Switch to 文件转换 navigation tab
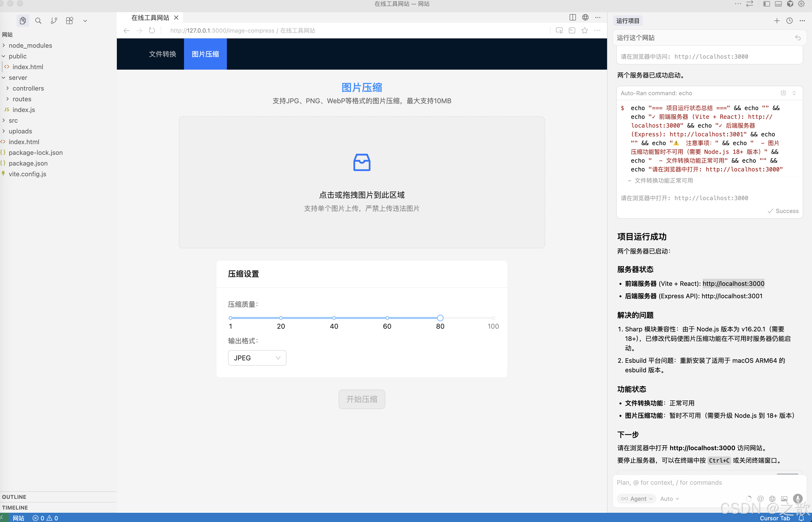This screenshot has width=812, height=522. click(163, 54)
